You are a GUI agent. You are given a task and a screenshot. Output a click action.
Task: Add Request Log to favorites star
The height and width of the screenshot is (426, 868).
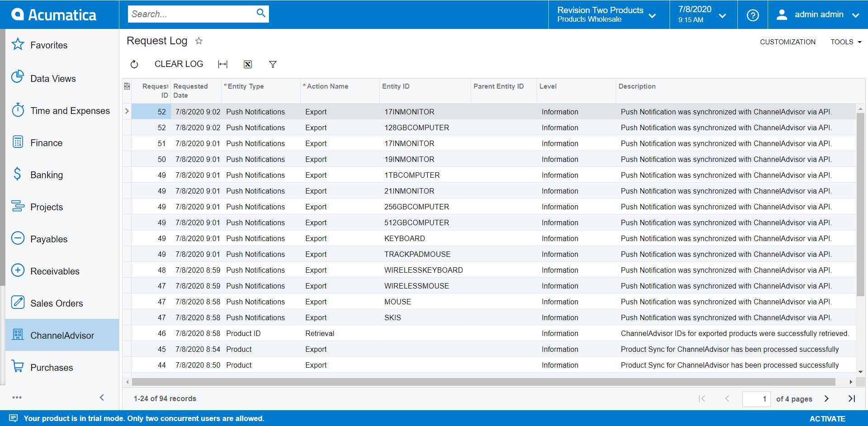pyautogui.click(x=199, y=41)
